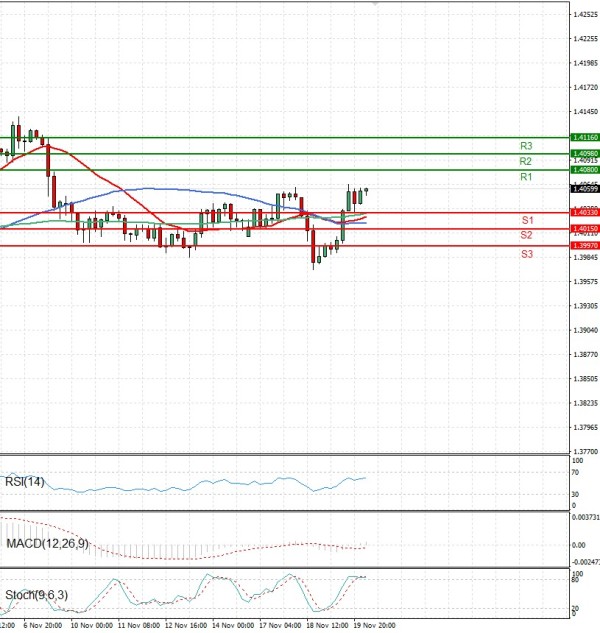Click the red 1.40330 price tag

tap(584, 212)
